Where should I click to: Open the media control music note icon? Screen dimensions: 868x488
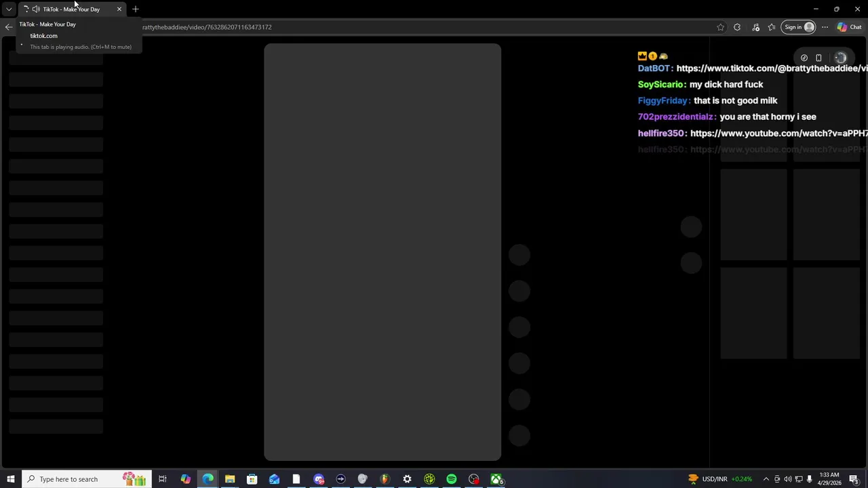click(755, 27)
